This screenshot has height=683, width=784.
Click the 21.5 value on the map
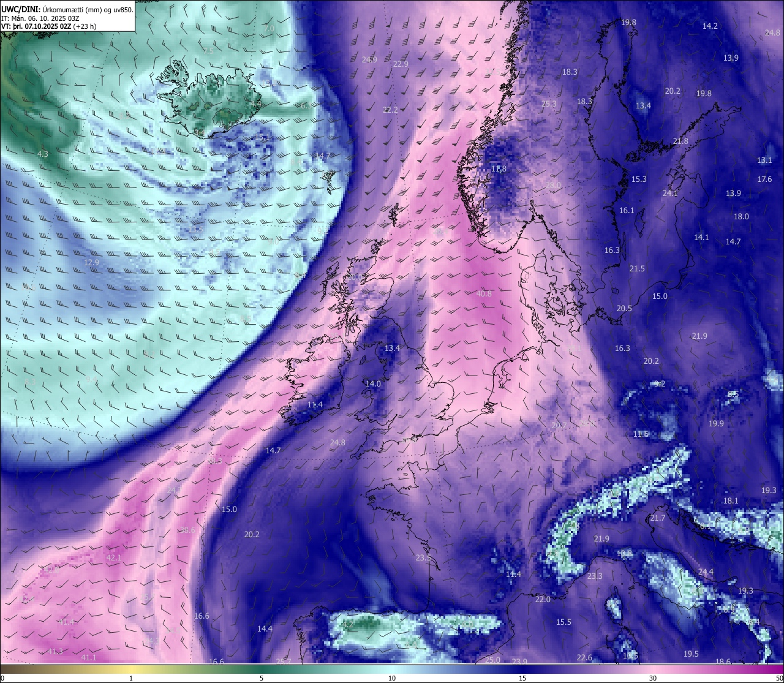coord(637,268)
